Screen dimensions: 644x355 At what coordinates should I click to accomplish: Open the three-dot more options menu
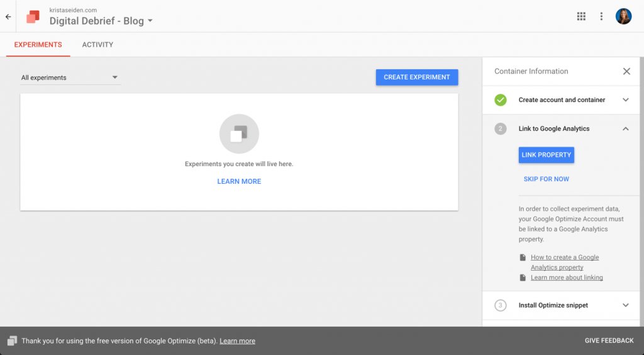pos(601,16)
